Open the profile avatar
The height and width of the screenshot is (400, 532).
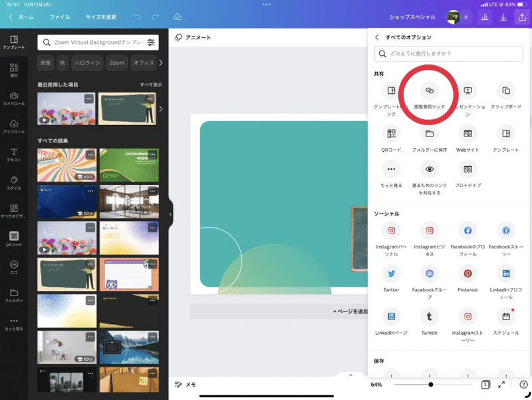click(x=453, y=17)
